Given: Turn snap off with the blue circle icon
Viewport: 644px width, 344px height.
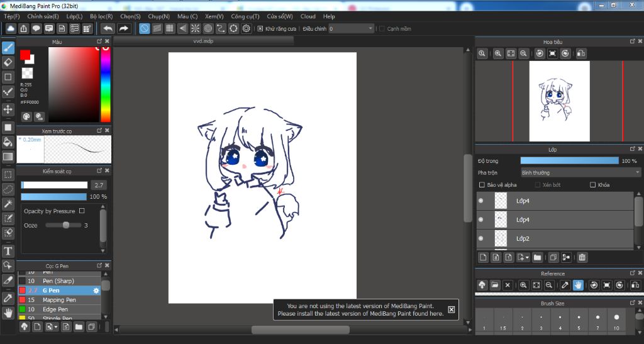Looking at the screenshot, I should 144,28.
